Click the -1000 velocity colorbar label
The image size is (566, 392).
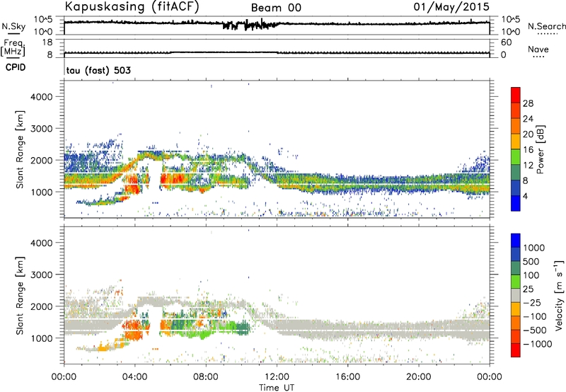(x=538, y=344)
